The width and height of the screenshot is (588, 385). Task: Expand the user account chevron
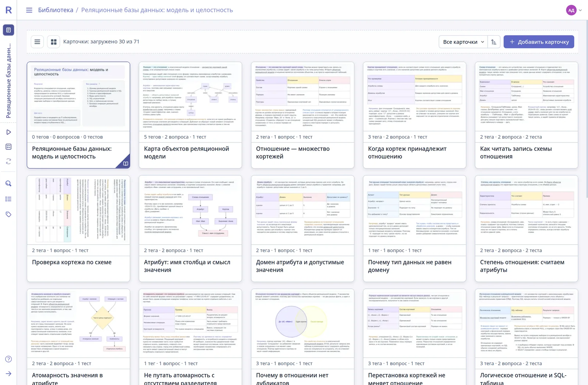[581, 10]
